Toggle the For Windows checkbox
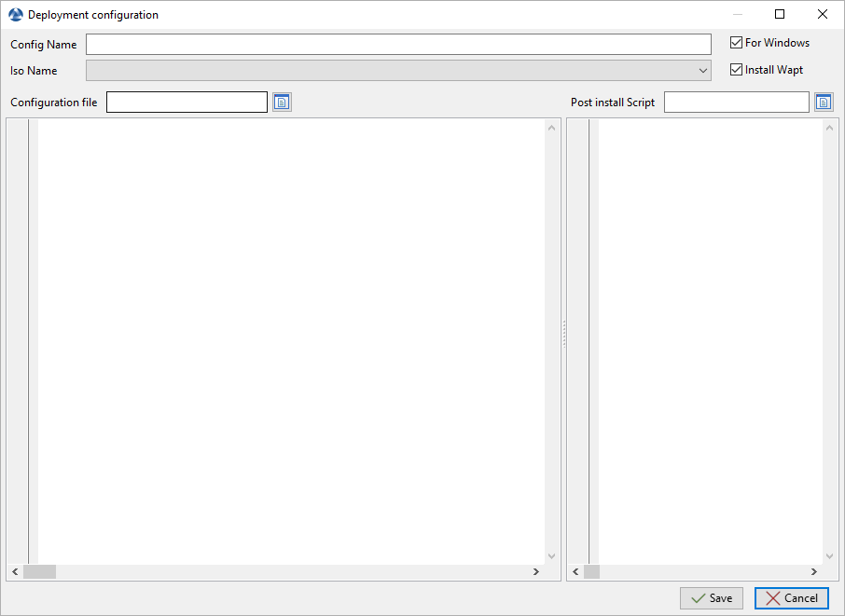 [x=737, y=43]
